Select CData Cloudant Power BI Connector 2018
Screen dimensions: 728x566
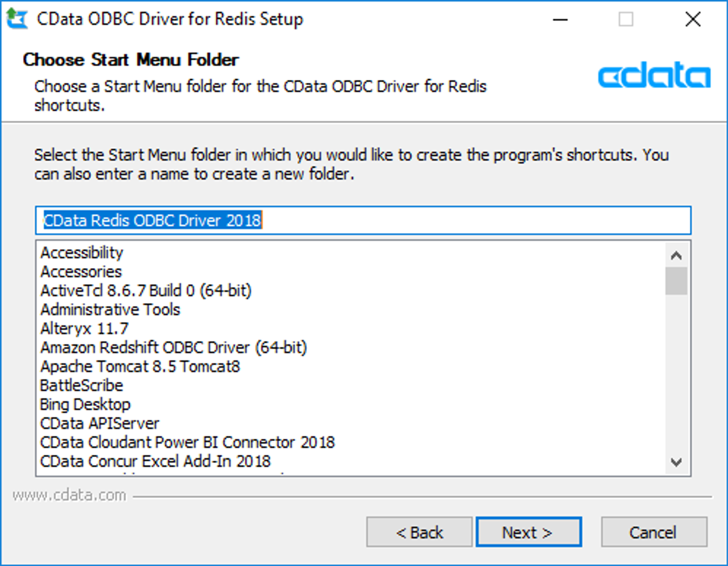tap(187, 442)
